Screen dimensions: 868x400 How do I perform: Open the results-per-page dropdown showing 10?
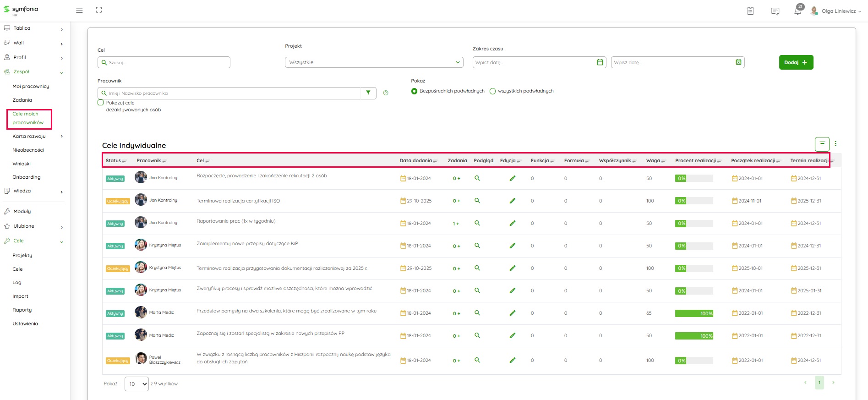click(x=136, y=384)
